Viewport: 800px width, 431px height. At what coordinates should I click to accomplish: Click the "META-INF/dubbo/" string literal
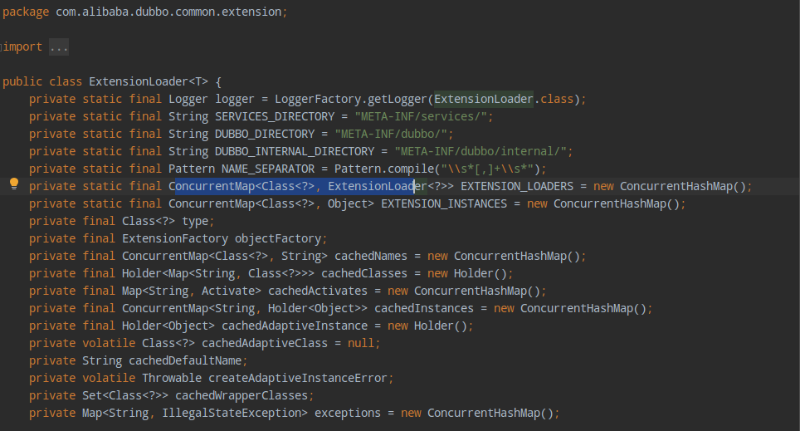(x=391, y=134)
